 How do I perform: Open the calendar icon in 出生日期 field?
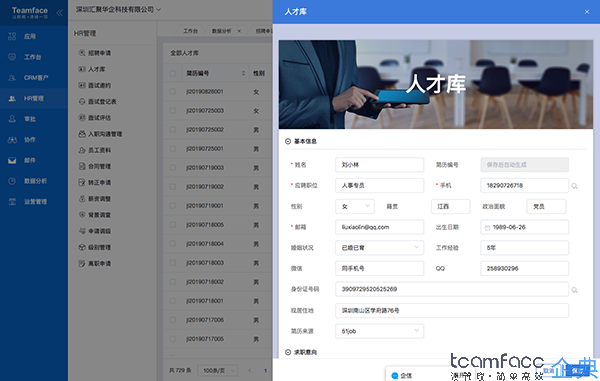pos(488,228)
